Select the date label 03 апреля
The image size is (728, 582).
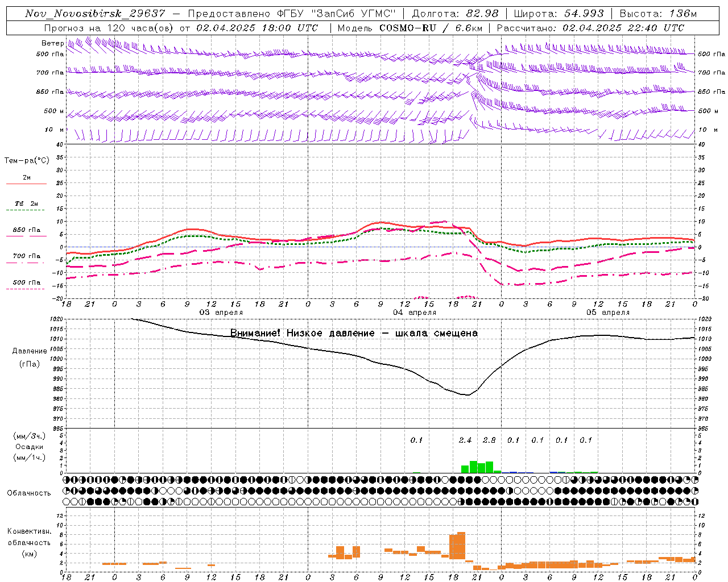(221, 313)
